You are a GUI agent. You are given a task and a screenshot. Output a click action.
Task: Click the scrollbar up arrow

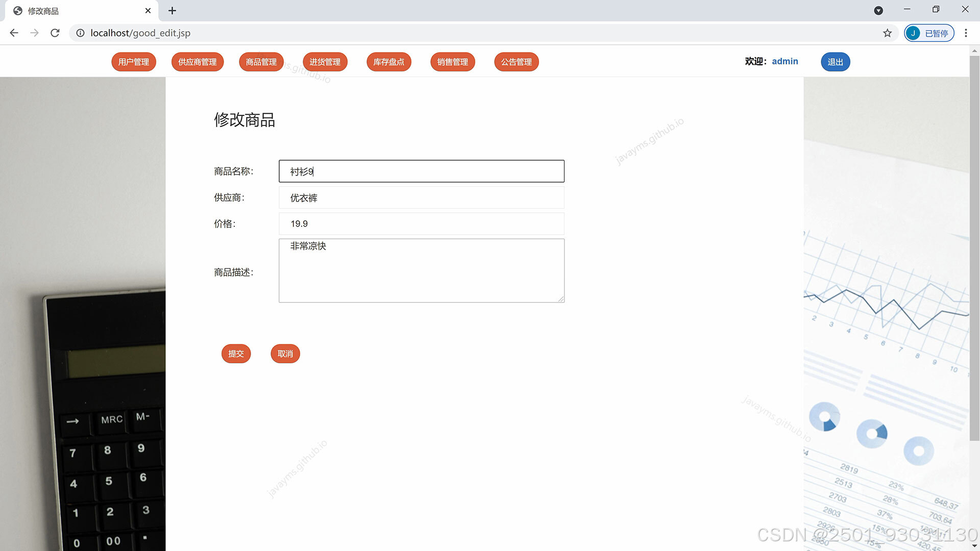tap(974, 51)
